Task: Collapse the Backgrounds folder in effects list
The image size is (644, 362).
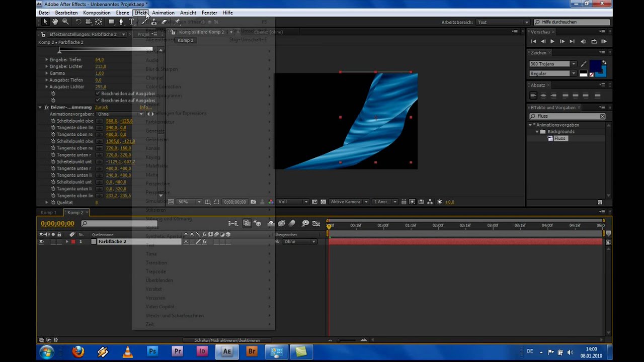Action: point(537,132)
